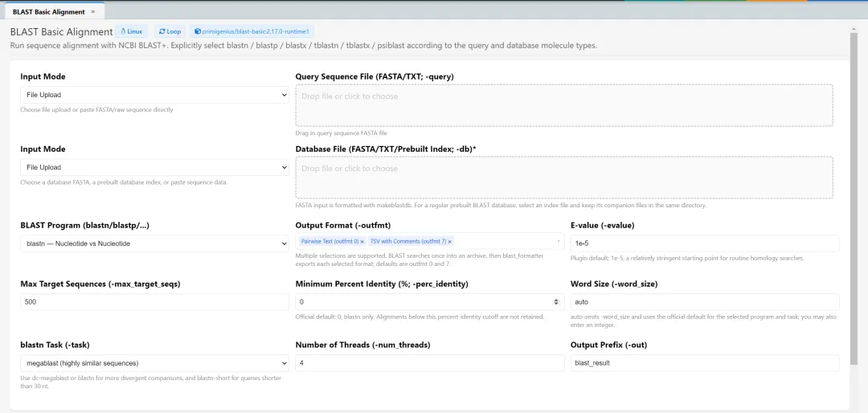868x413 pixels.
Task: Click the runtime image cube icon
Action: 197,31
